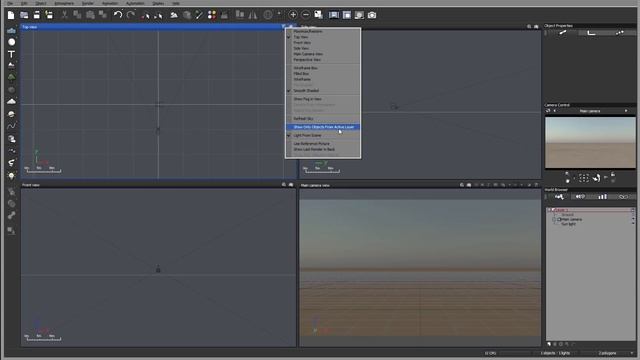The height and width of the screenshot is (360, 640).
Task: Click the planet icon in the left toolbar
Action: tap(11, 114)
